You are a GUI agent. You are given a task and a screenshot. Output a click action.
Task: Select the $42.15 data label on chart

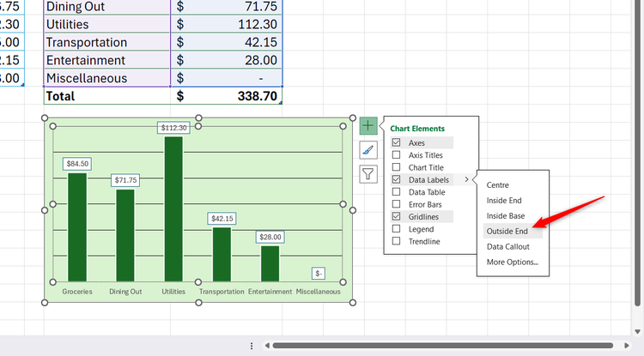click(222, 219)
